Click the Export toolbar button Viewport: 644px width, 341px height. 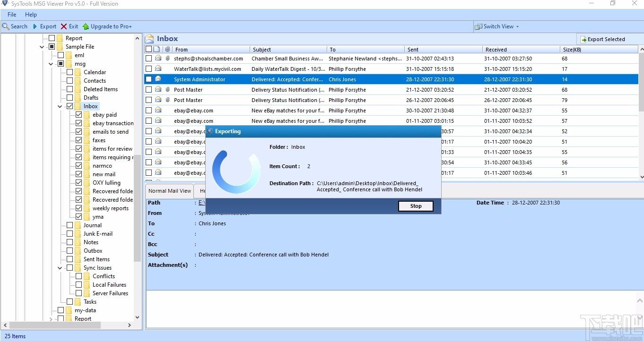[x=44, y=26]
